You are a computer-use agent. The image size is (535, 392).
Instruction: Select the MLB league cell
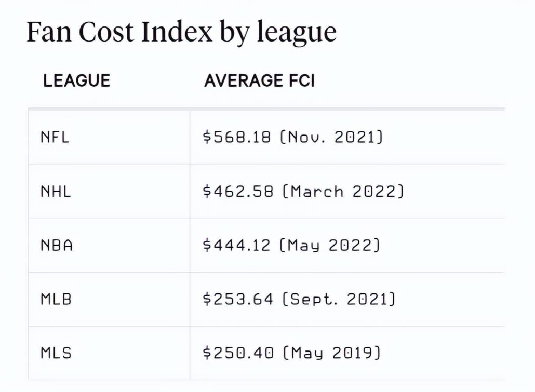pos(56,299)
